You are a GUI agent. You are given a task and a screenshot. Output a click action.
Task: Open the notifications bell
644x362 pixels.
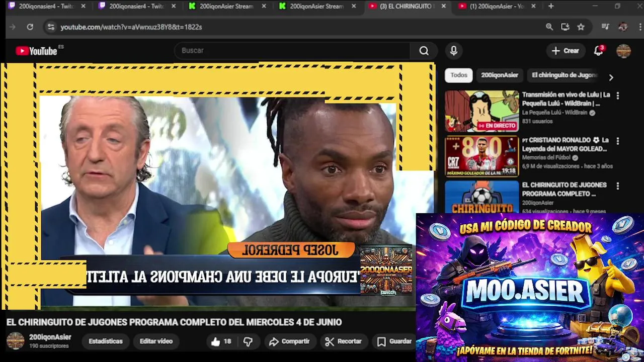pos(599,51)
